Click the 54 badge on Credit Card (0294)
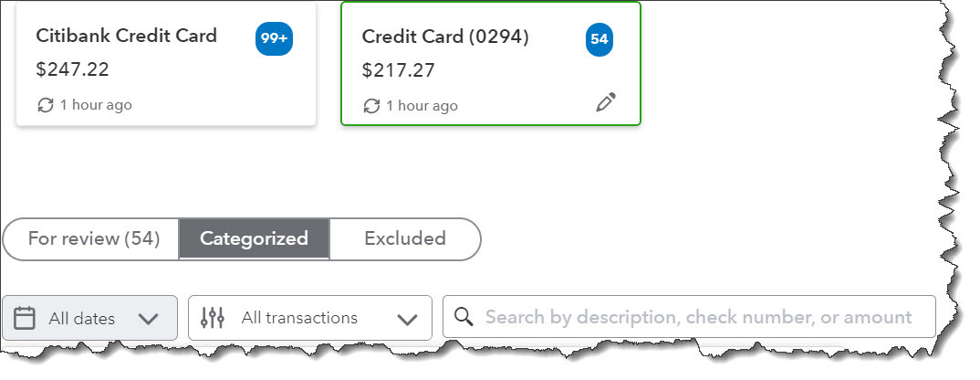The width and height of the screenshot is (980, 380). coord(599,39)
